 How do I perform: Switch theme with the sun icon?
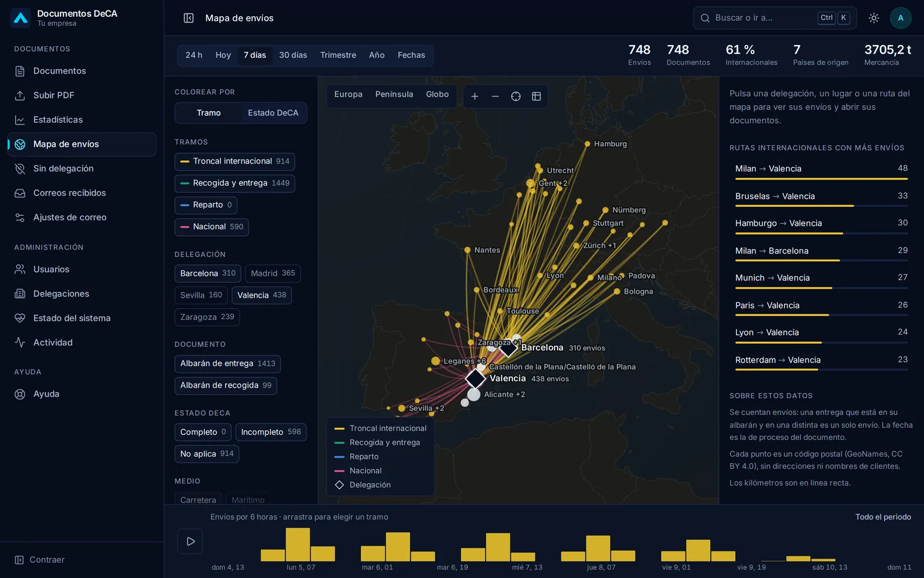point(874,18)
